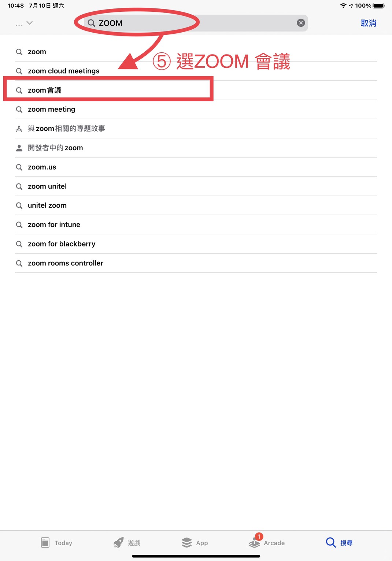392x561 pixels.
Task: Tap the three-dots menu at top left
Action: 19,25
